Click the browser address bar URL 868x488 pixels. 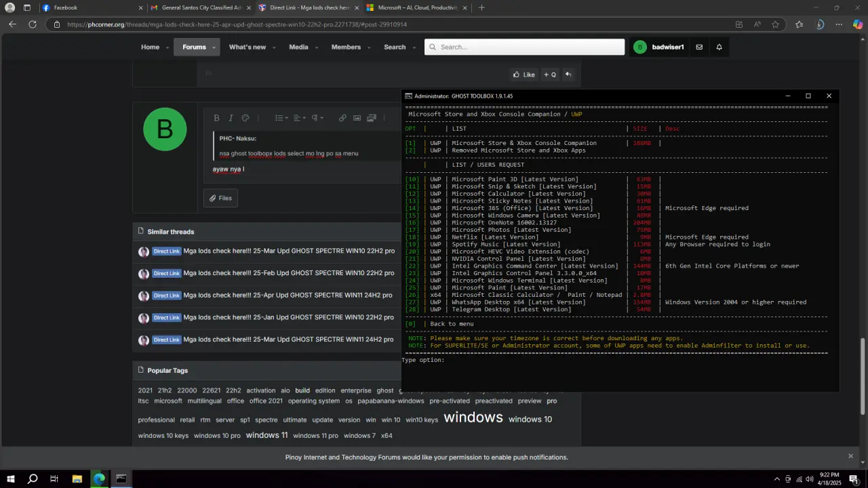point(237,24)
